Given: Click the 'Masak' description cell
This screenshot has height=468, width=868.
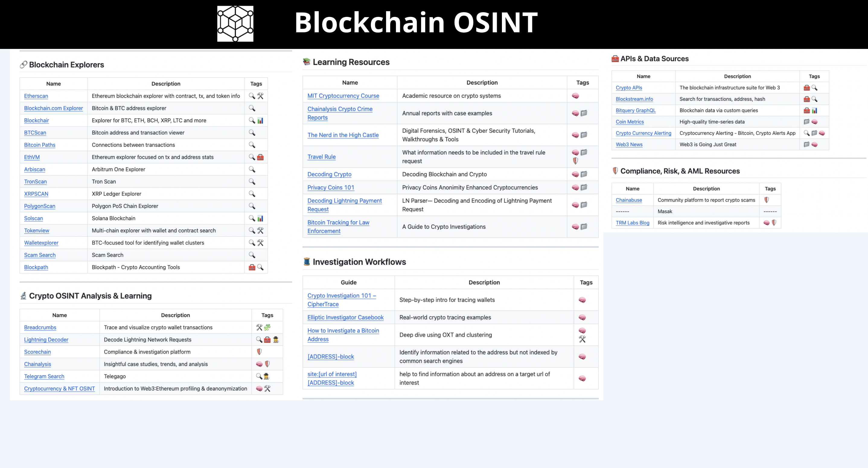Looking at the screenshot, I should (x=706, y=211).
